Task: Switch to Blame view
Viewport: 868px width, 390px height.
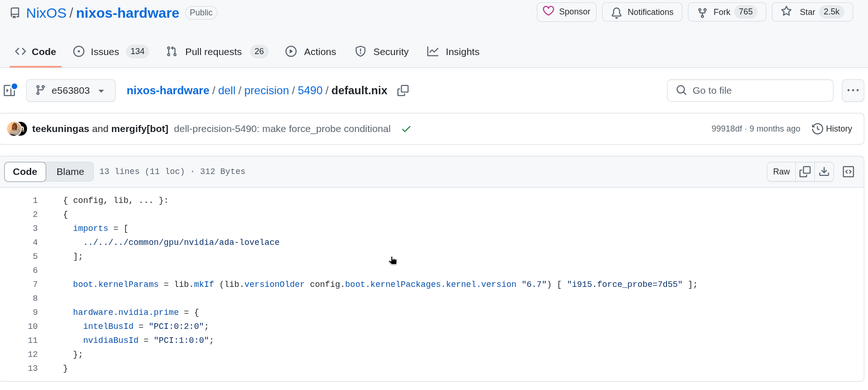Action: point(70,172)
